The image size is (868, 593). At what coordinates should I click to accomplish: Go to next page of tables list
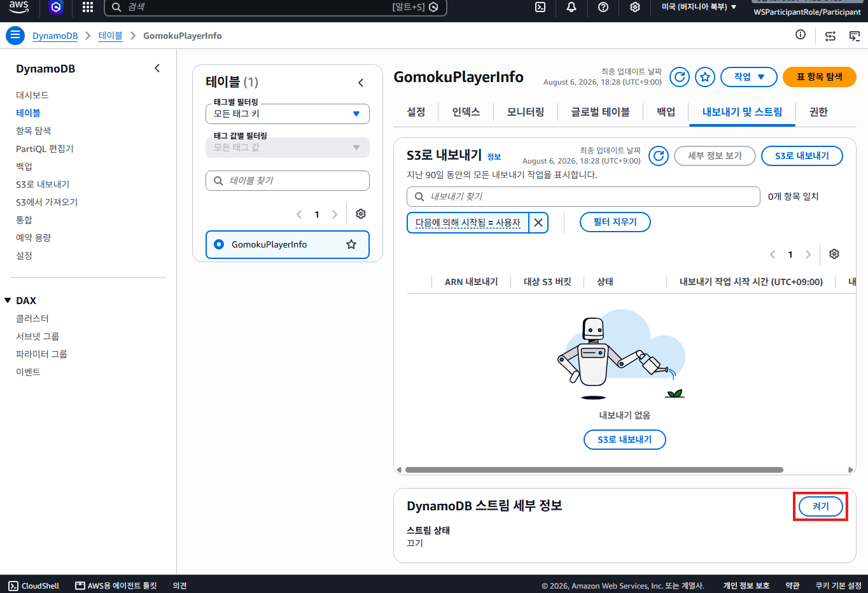point(335,214)
